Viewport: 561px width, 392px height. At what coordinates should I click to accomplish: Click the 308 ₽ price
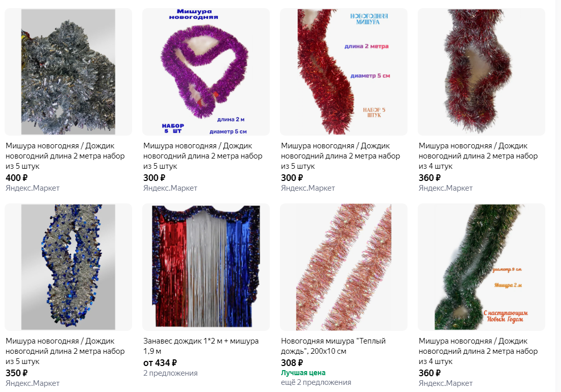pyautogui.click(x=292, y=362)
